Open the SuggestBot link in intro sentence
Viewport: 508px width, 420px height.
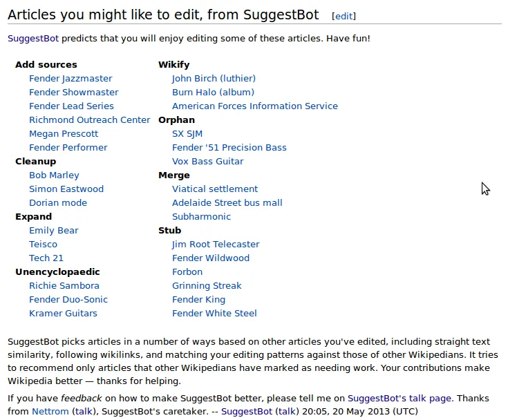(x=33, y=39)
